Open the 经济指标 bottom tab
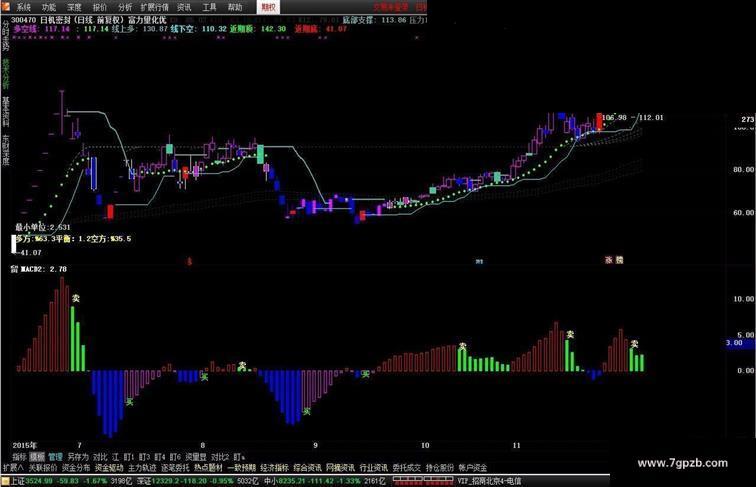 coord(274,468)
